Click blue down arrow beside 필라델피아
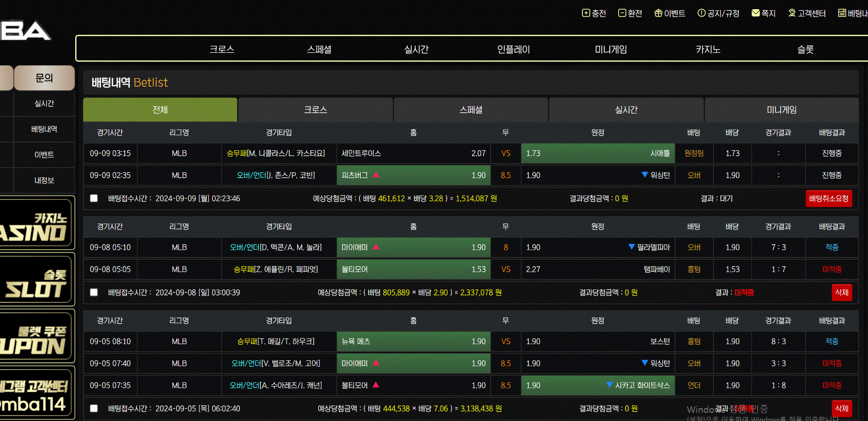This screenshot has width=868, height=421. tap(631, 247)
